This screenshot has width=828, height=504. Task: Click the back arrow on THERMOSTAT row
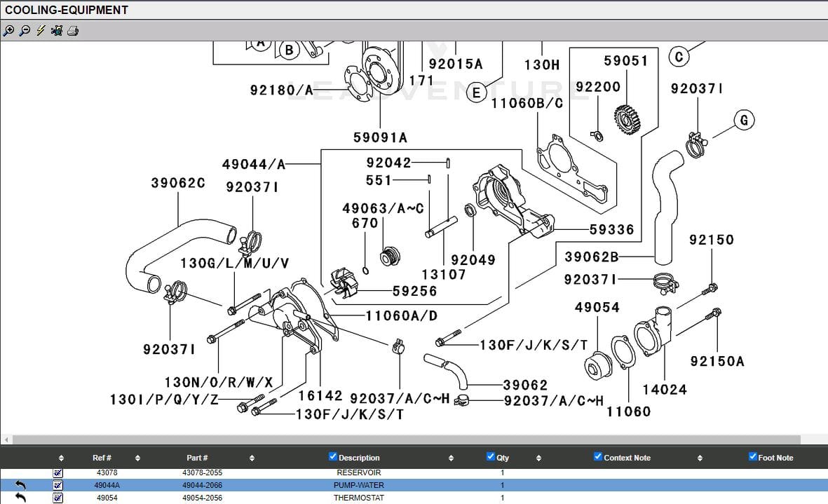[20, 498]
